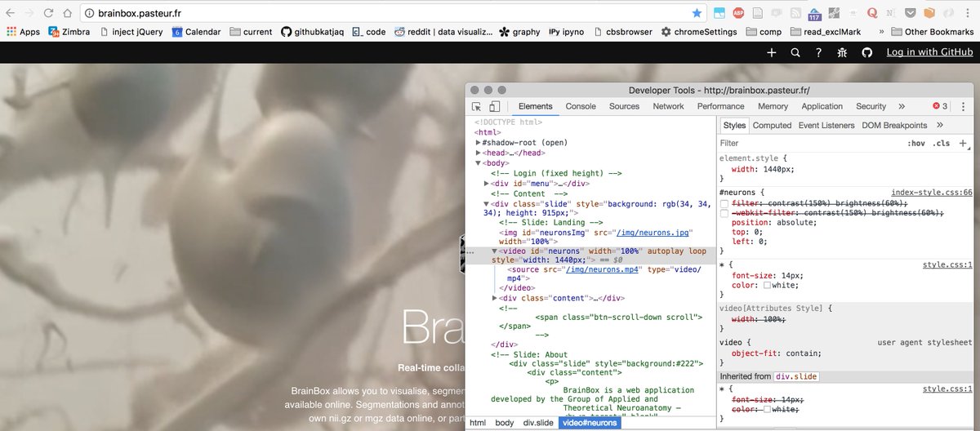Open the DOM Breakpoints tab
980x431 pixels.
point(894,125)
